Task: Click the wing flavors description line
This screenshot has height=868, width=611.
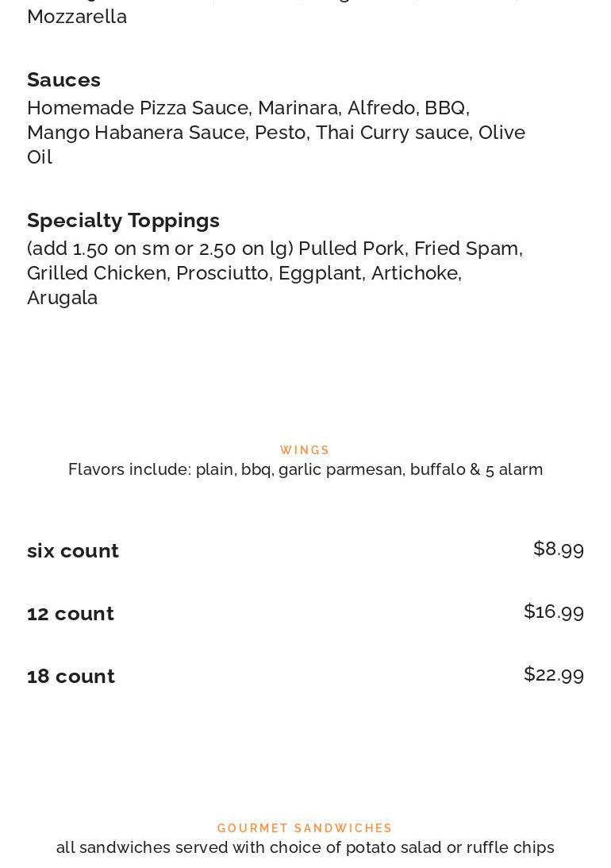Action: click(x=305, y=469)
